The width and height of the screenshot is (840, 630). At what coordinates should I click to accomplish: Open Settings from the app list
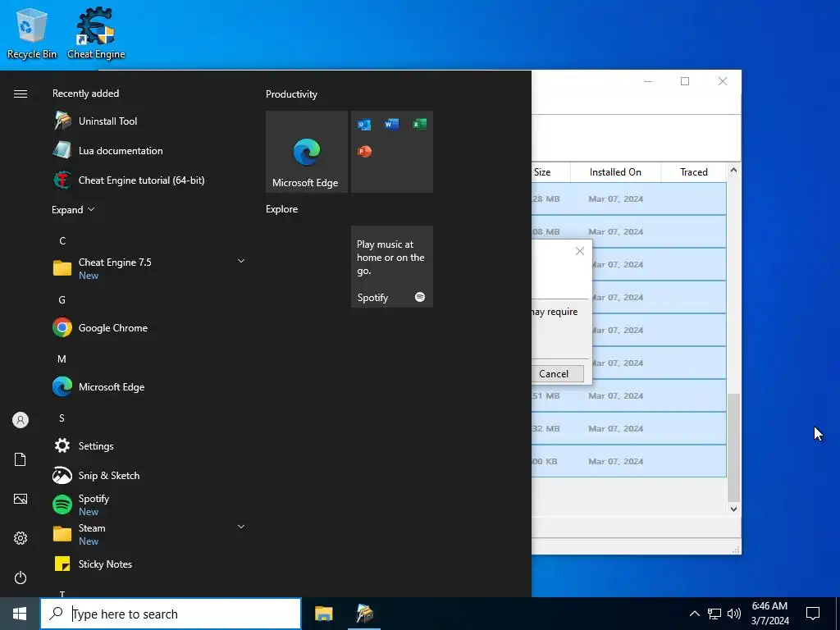point(148,445)
